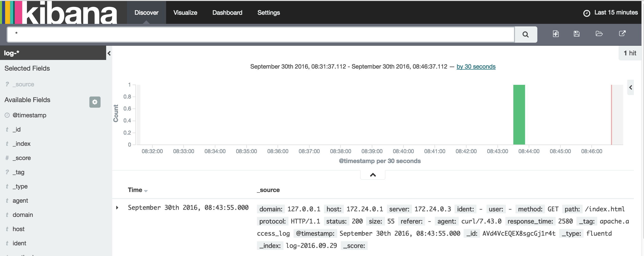644x256 pixels.
Task: Open field settings with the gear icon
Action: [x=95, y=102]
